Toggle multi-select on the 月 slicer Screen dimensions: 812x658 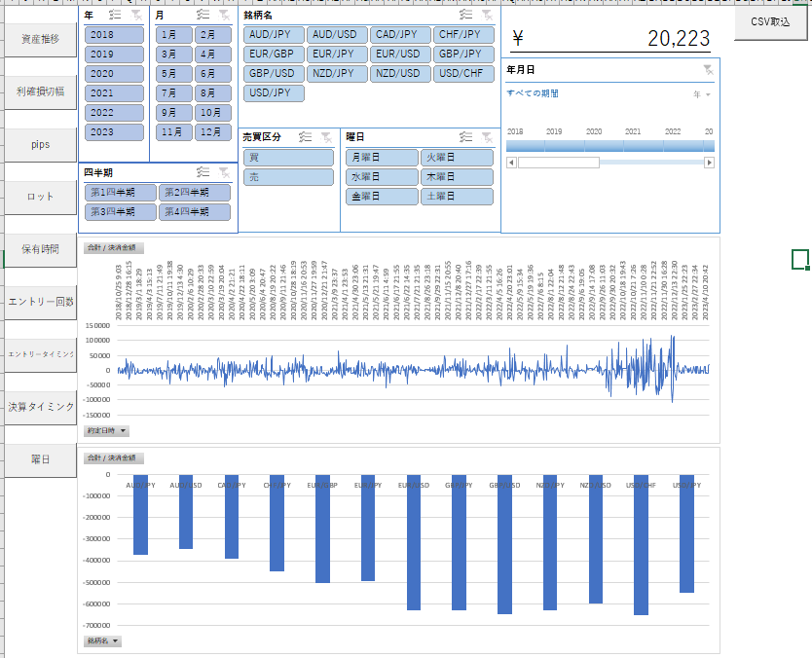(x=203, y=15)
